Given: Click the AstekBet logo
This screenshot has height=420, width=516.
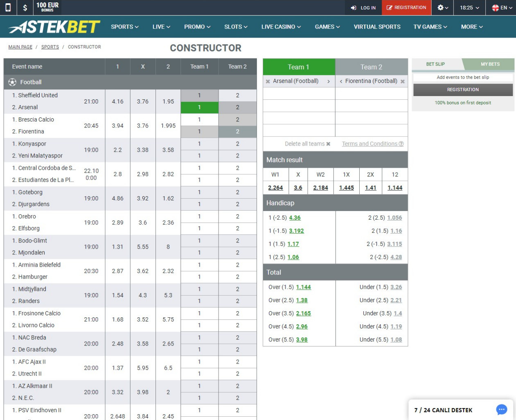Looking at the screenshot, I should [x=54, y=27].
